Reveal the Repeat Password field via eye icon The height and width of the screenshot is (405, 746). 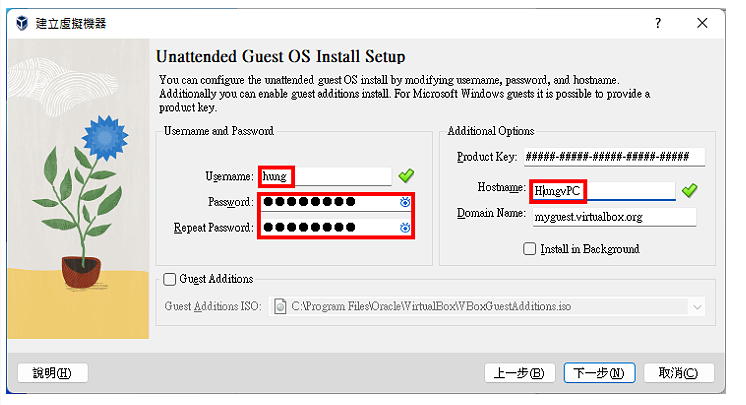[x=405, y=228]
